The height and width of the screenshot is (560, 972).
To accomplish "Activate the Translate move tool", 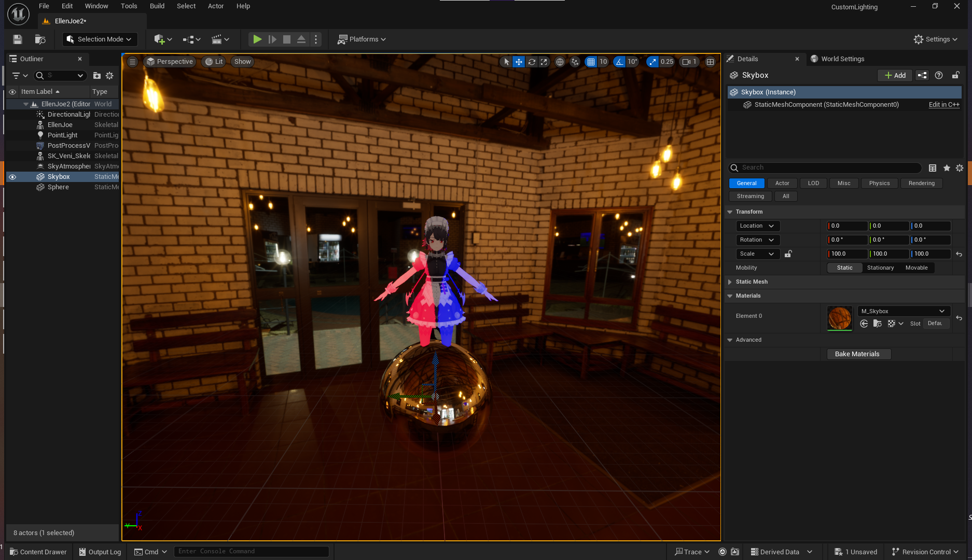I will [x=519, y=62].
